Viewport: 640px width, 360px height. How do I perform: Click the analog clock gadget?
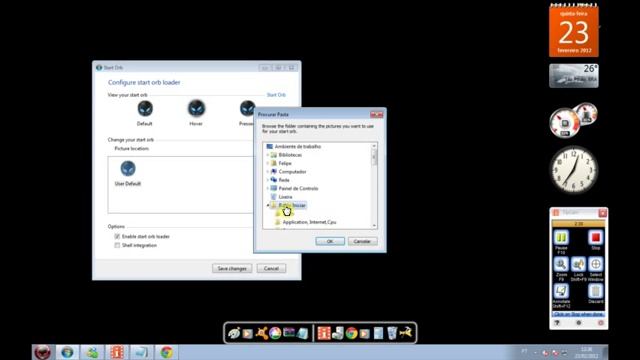point(573,169)
